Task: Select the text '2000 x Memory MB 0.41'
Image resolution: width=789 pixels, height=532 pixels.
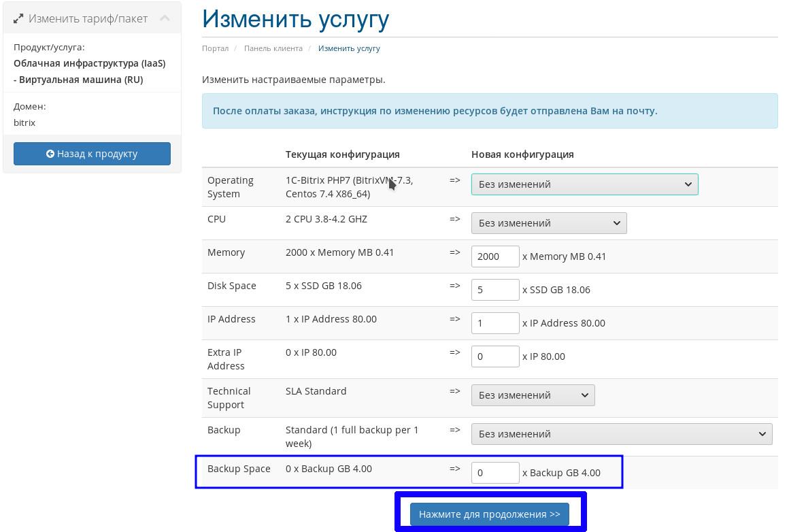Action: click(339, 252)
